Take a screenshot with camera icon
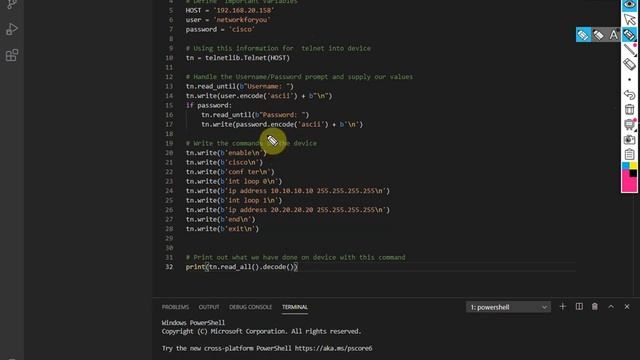Viewport: 640px width, 360px height. click(630, 140)
